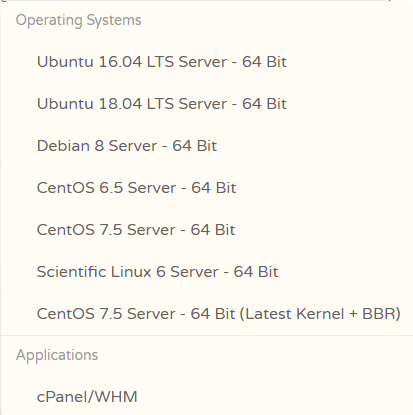The height and width of the screenshot is (415, 413).
Task: Choose the BBR-enabled CentOS option
Action: 207,314
